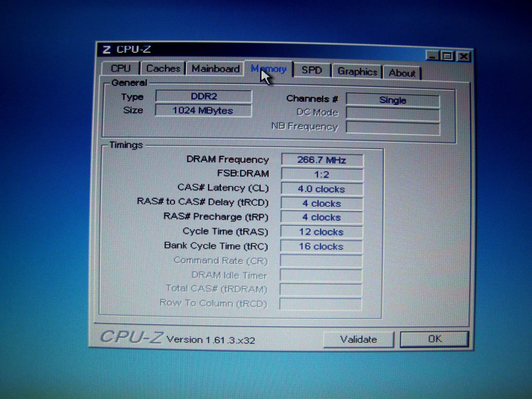Click the empty DRAM Idle Timer field
Image resolution: width=532 pixels, height=399 pixels.
tap(321, 275)
